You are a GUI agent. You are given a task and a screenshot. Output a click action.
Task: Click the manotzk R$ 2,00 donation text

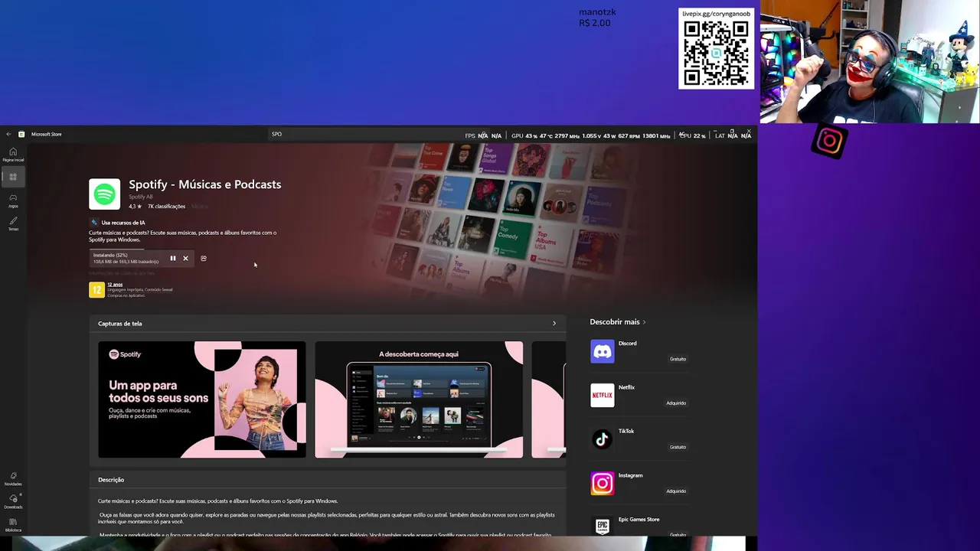[597, 18]
